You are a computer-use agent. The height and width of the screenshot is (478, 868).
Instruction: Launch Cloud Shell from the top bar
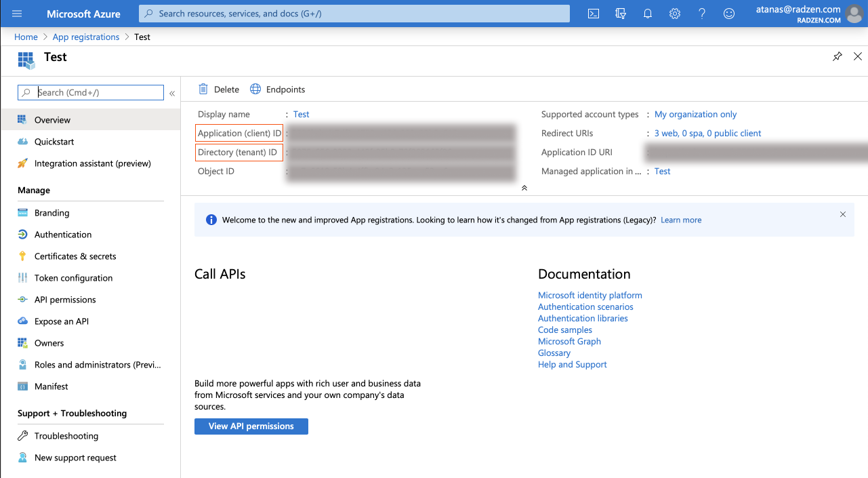coord(594,14)
